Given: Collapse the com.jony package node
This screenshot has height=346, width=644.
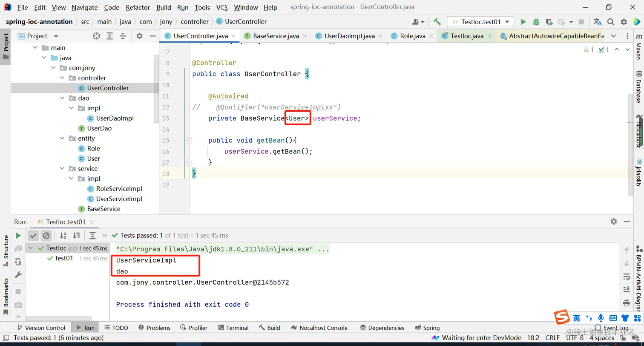Looking at the screenshot, I should 53,68.
